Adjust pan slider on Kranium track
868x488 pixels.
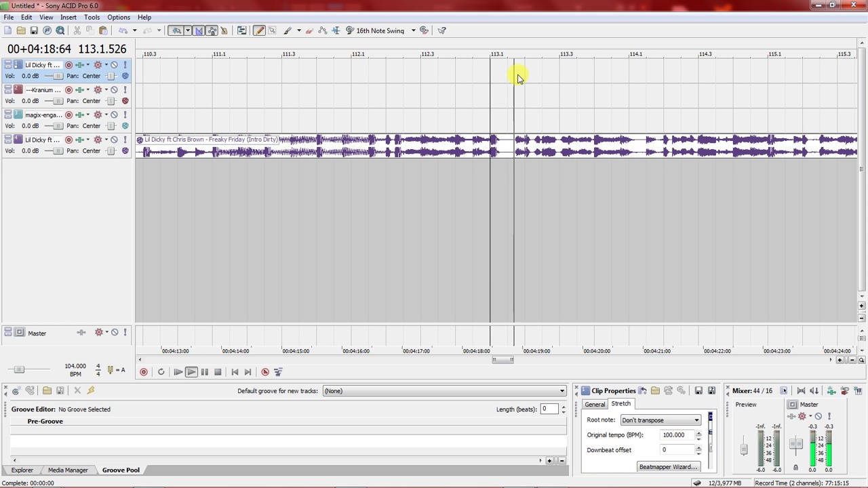pyautogui.click(x=111, y=101)
